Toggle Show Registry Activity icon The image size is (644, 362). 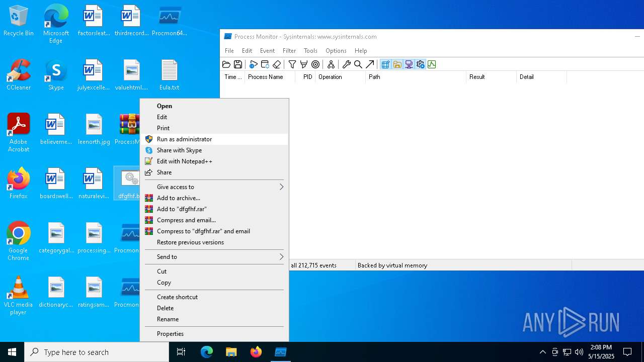[385, 64]
